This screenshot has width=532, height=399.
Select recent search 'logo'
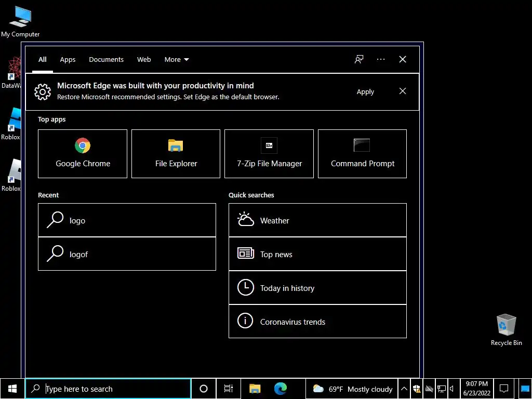click(x=127, y=220)
